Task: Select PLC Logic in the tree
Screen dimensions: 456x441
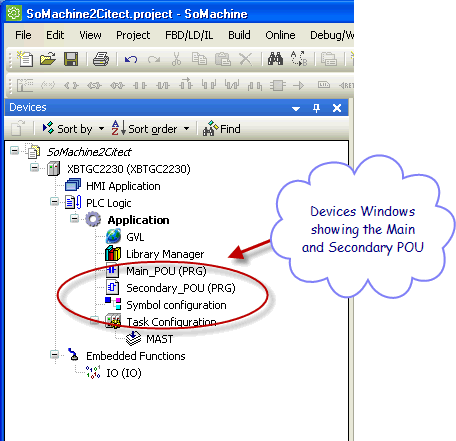Action: (109, 203)
